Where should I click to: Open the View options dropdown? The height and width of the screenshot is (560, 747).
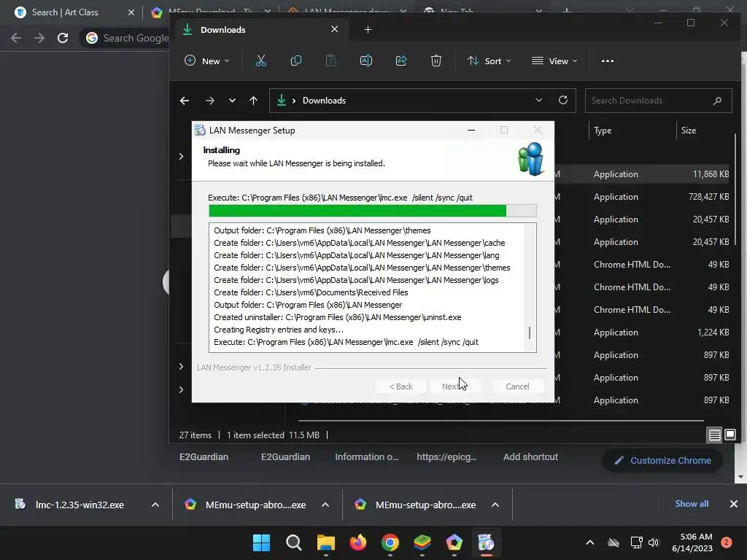[554, 61]
